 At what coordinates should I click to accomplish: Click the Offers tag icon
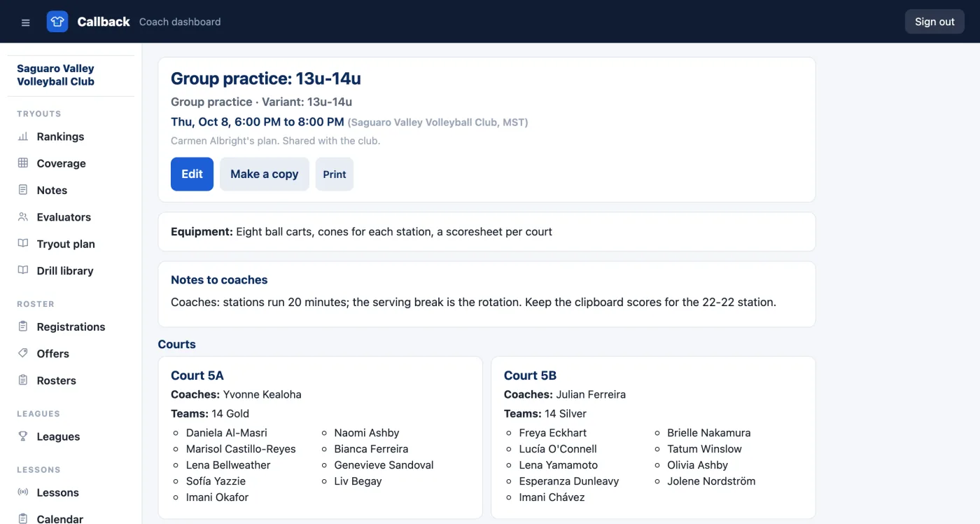23,354
